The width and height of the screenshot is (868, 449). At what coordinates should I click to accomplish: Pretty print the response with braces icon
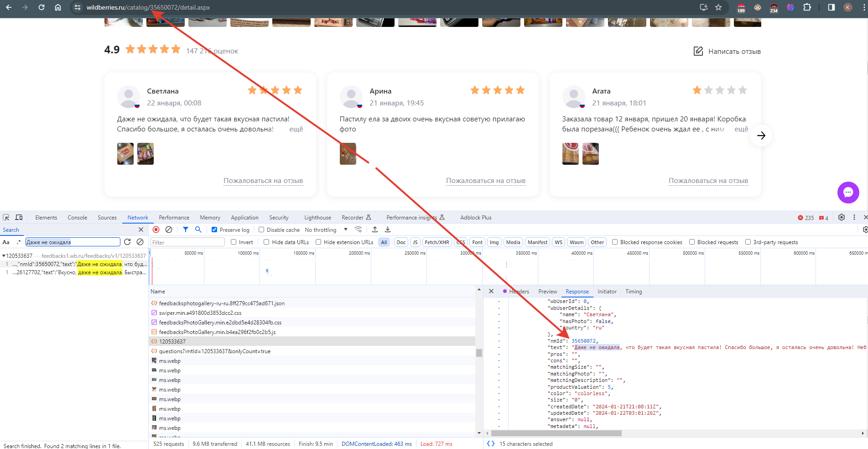491,444
